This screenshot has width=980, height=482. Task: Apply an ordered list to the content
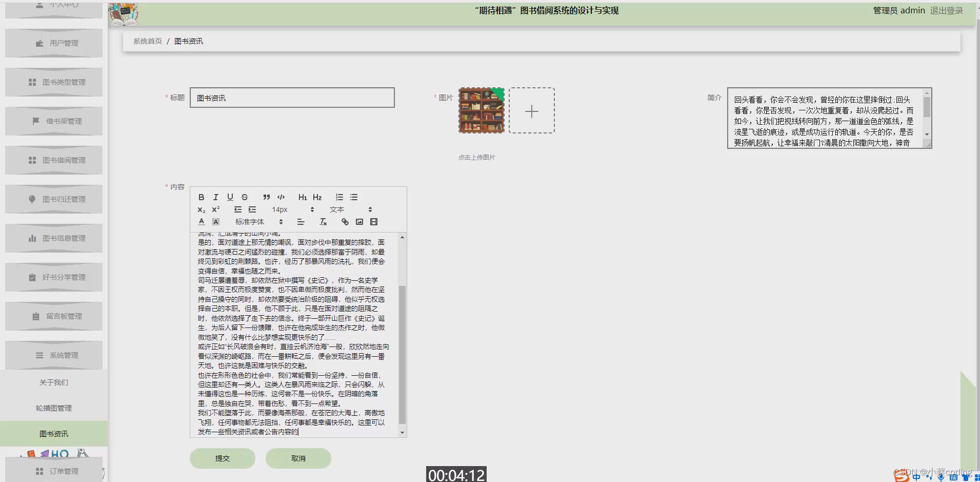coord(339,197)
